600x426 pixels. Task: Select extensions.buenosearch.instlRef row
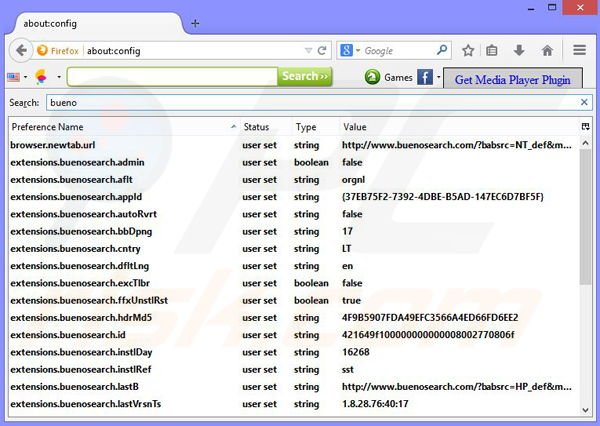pos(294,369)
